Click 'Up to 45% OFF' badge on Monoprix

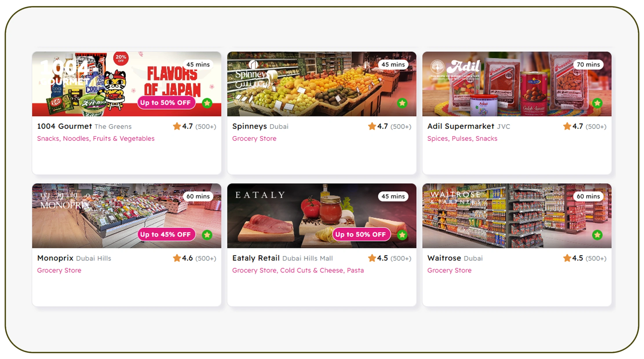(x=165, y=235)
